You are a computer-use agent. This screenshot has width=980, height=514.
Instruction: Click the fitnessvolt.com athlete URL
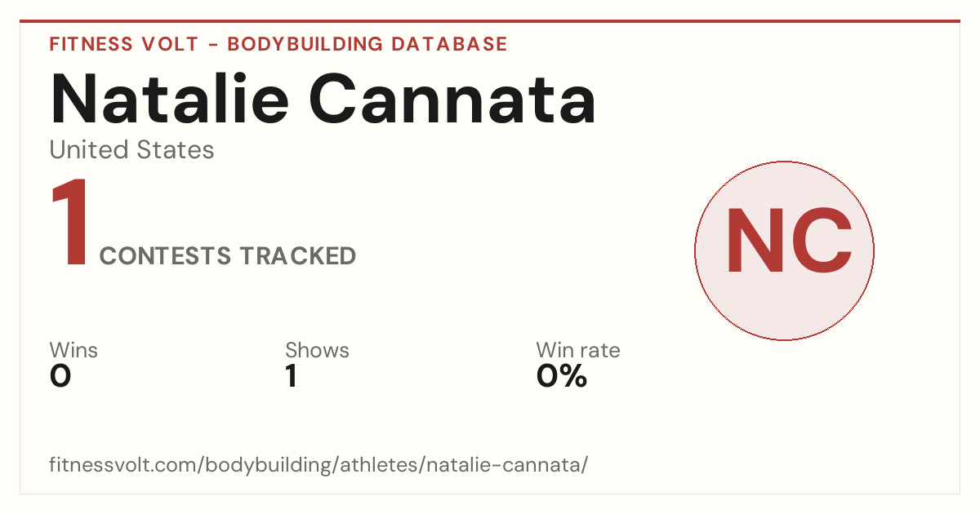click(318, 465)
